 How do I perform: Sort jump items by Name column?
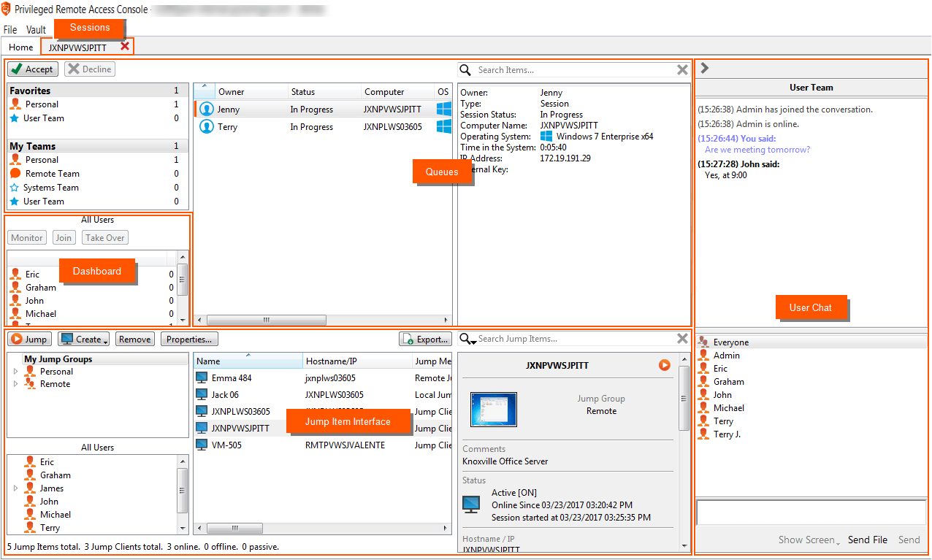[248, 361]
